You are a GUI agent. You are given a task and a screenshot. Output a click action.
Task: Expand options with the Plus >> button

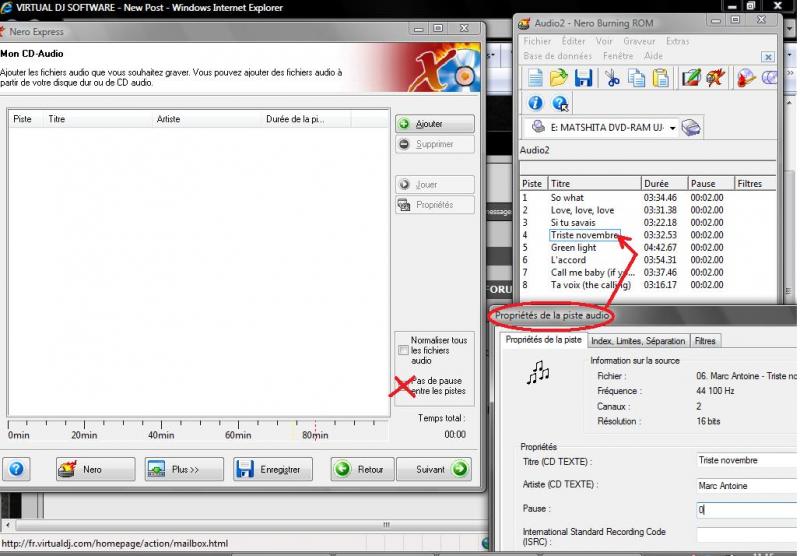pos(183,469)
